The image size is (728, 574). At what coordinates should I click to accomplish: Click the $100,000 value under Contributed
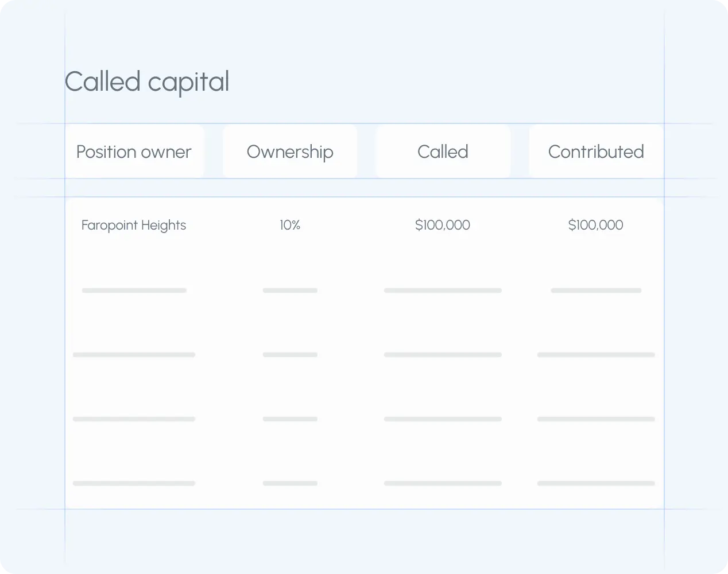(596, 225)
